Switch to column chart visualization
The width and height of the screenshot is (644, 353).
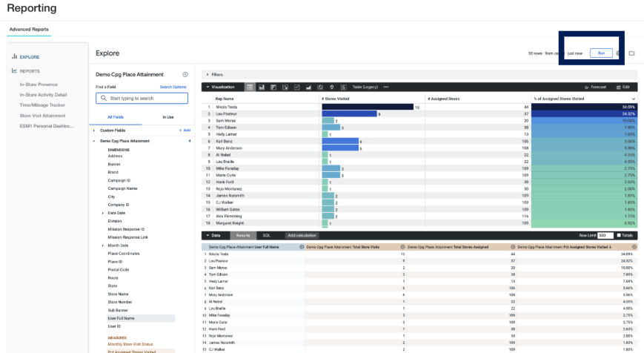pos(261,87)
